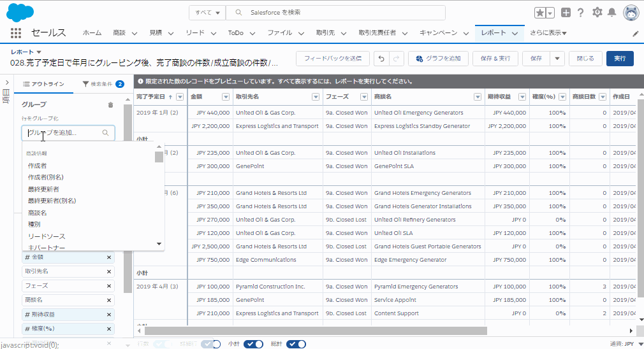
Task: Click the 保存 button
Action: click(536, 59)
